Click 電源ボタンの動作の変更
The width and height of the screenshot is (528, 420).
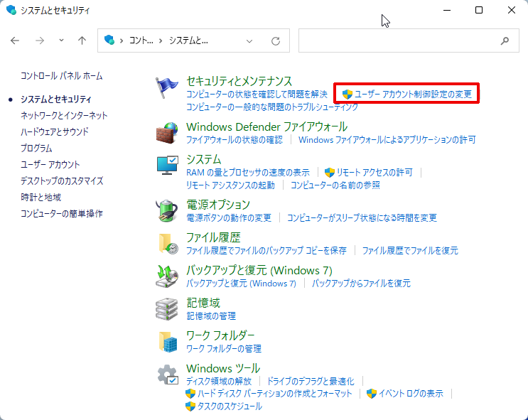[229, 217]
